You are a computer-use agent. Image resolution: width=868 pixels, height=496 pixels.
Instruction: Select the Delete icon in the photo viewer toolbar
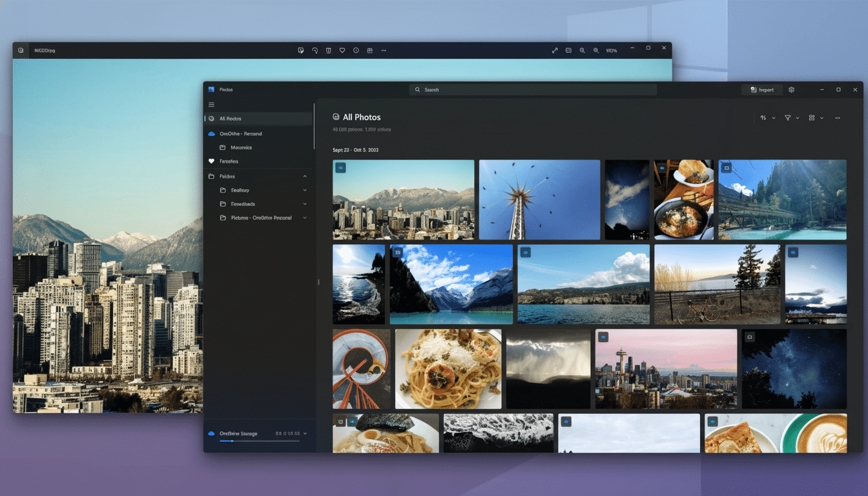click(x=329, y=50)
